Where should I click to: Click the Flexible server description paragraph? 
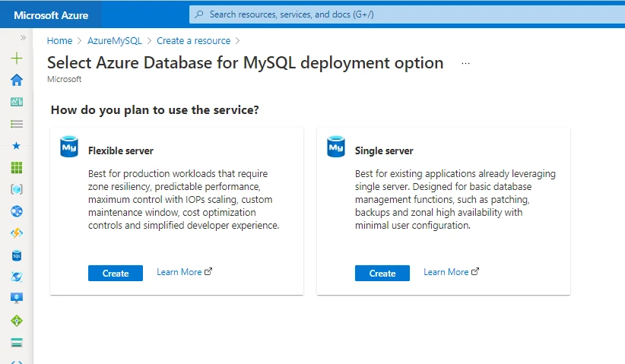click(x=184, y=200)
